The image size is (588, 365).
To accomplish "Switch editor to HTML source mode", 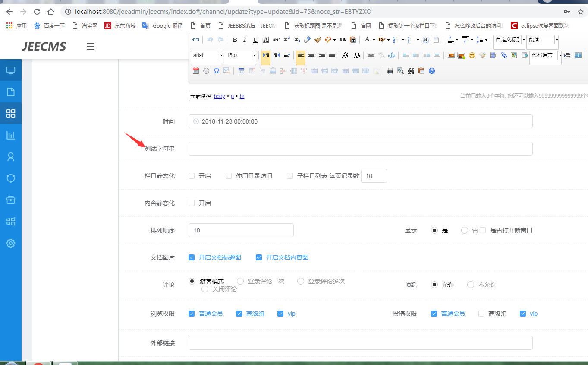I will coord(195,40).
